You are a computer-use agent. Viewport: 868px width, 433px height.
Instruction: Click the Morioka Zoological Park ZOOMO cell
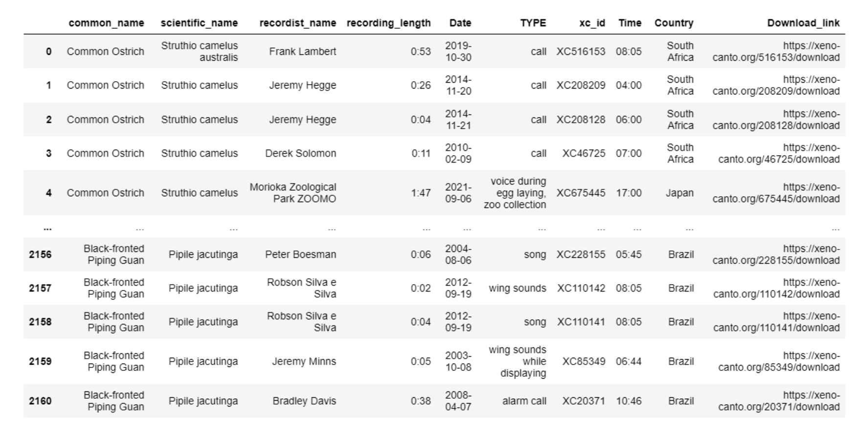293,193
